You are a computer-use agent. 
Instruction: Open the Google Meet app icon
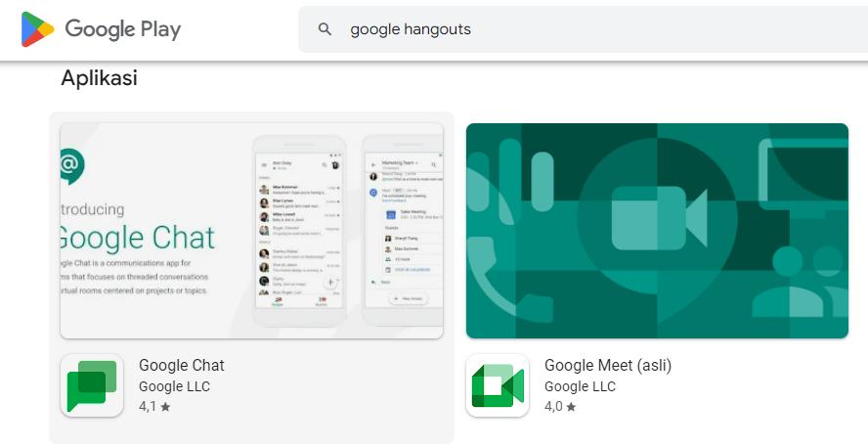498,385
